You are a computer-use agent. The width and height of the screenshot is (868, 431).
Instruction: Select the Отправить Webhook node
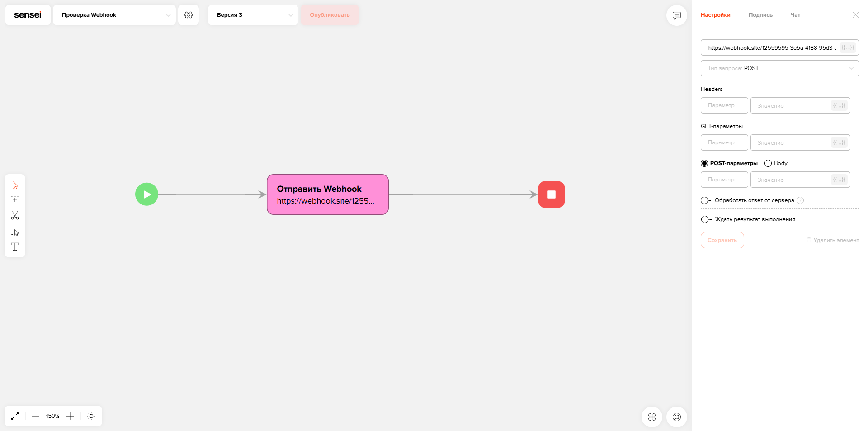coord(328,194)
